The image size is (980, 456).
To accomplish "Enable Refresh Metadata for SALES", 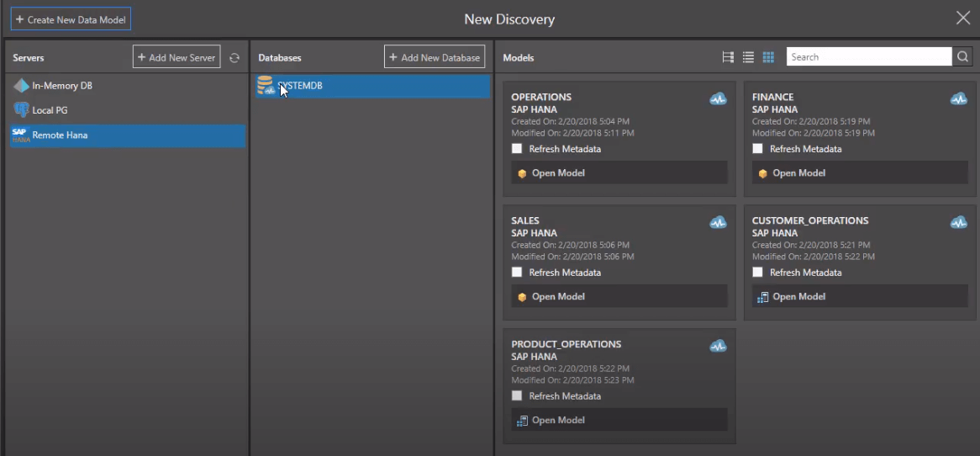I will coord(517,272).
